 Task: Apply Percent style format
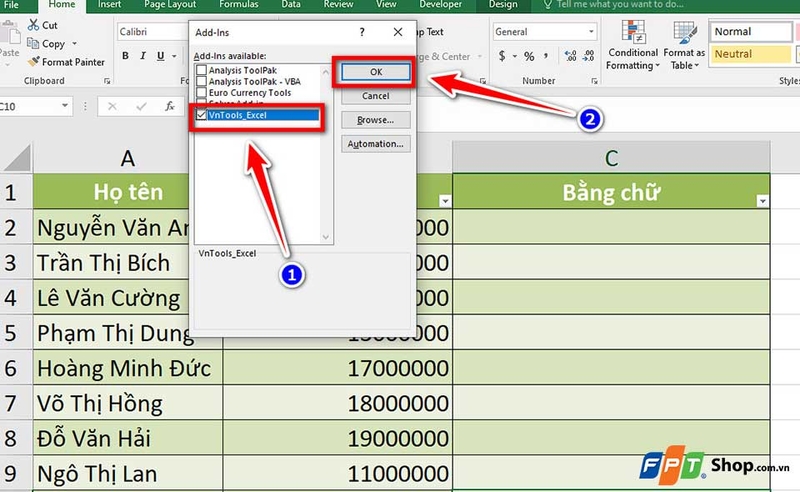(x=529, y=56)
